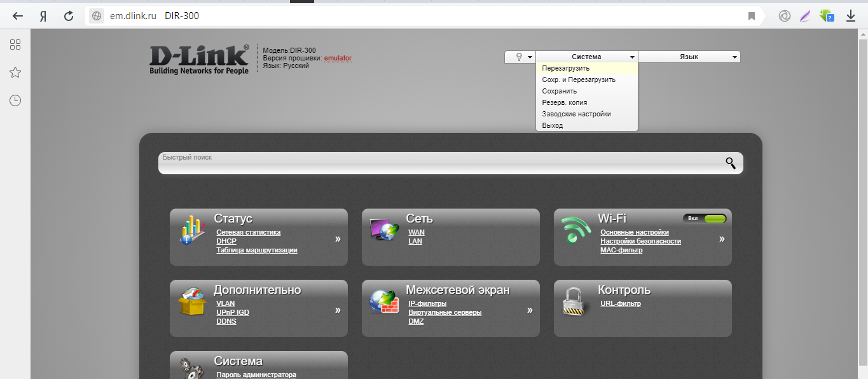Click the Система gears icon
This screenshot has width=868, height=379.
[x=191, y=369]
